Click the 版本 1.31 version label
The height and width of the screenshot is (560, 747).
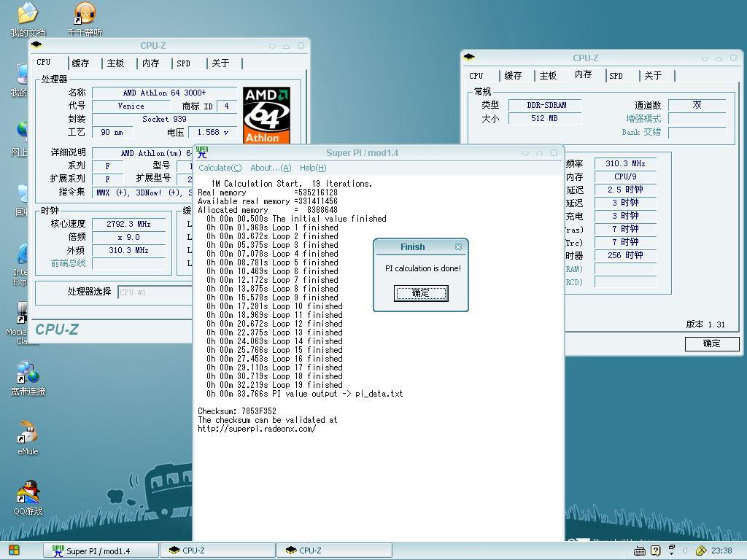(705, 324)
